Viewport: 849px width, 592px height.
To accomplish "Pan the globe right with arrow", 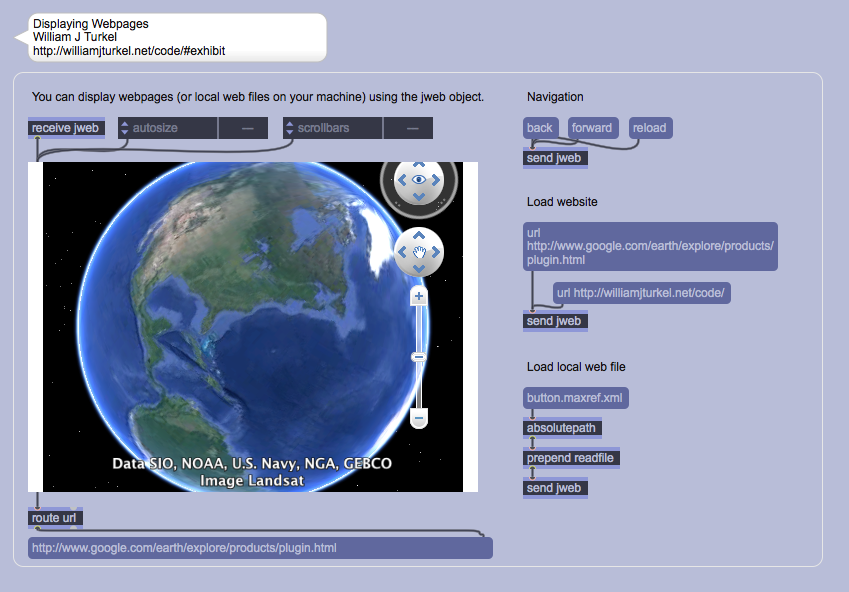I will [436, 252].
